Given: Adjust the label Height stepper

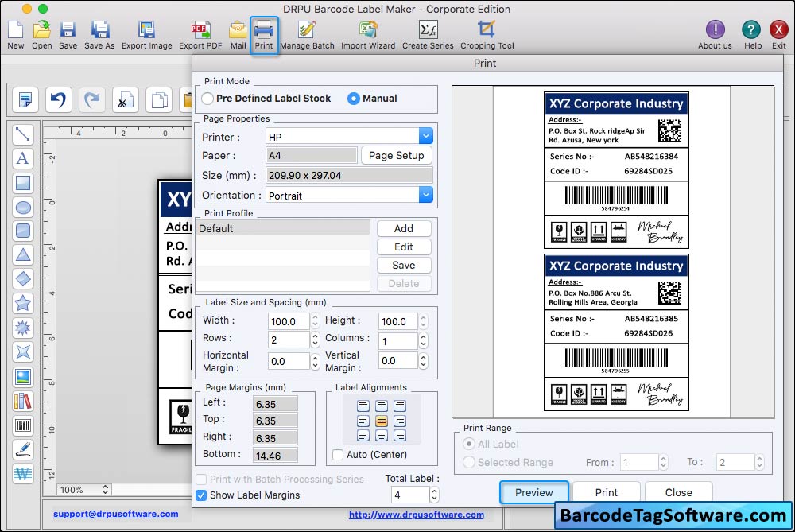Looking at the screenshot, I should click(424, 321).
